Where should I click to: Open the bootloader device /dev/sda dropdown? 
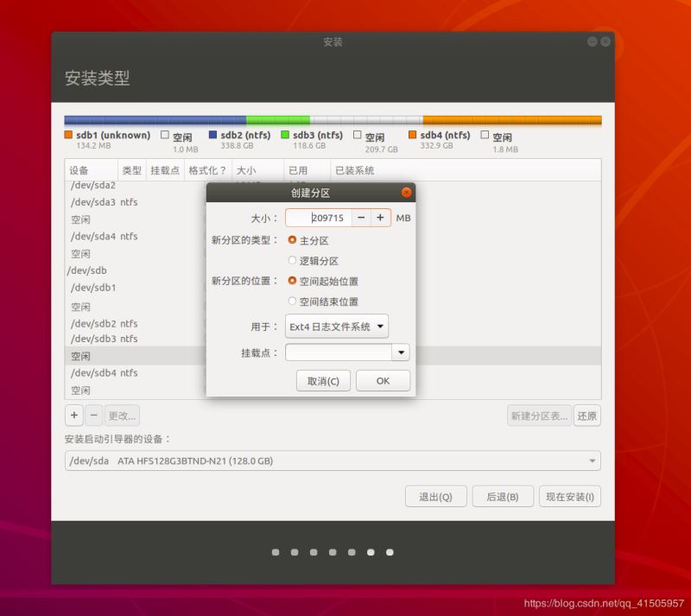pos(333,461)
